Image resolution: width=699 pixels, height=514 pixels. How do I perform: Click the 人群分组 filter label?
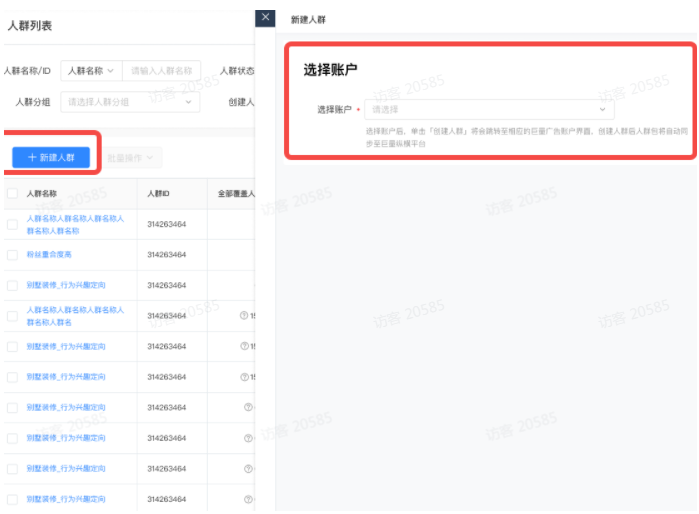coord(33,102)
